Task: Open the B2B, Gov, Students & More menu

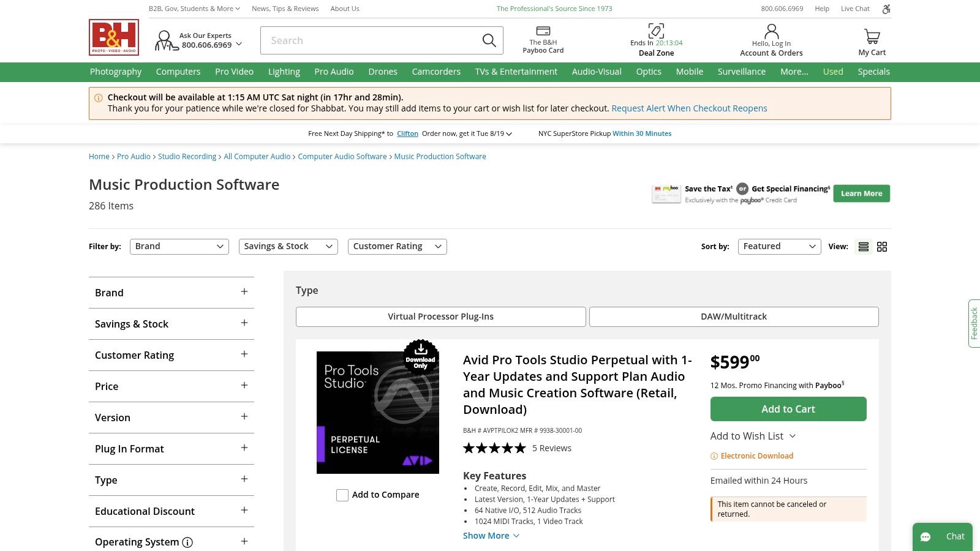Action: click(x=194, y=9)
